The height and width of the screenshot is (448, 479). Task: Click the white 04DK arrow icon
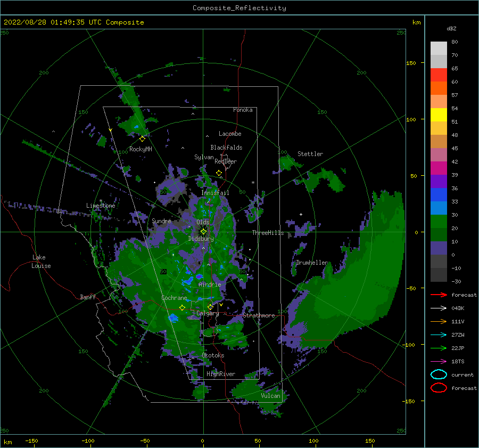439,308
